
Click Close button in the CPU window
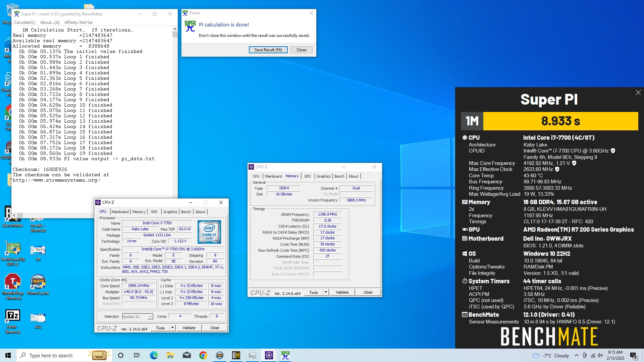point(215,328)
